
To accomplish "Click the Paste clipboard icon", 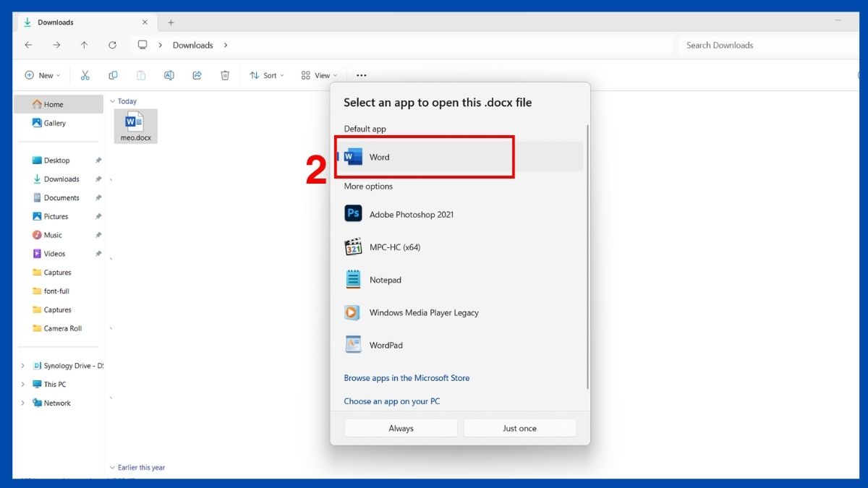I will click(x=141, y=75).
